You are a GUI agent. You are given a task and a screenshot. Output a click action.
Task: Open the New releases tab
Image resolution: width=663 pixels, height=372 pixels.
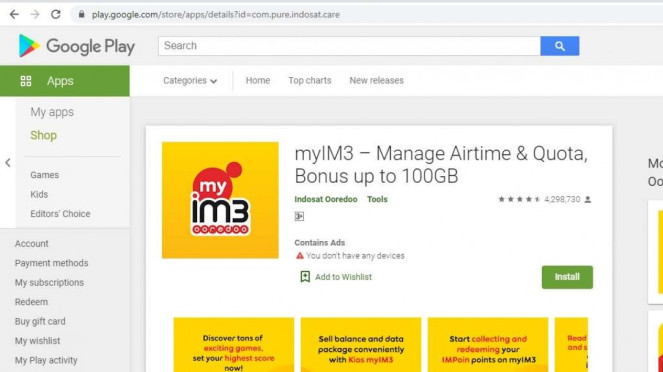point(376,80)
